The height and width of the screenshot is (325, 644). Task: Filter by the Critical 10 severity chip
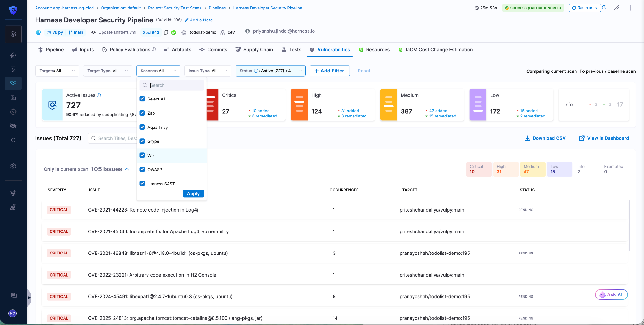click(479, 169)
